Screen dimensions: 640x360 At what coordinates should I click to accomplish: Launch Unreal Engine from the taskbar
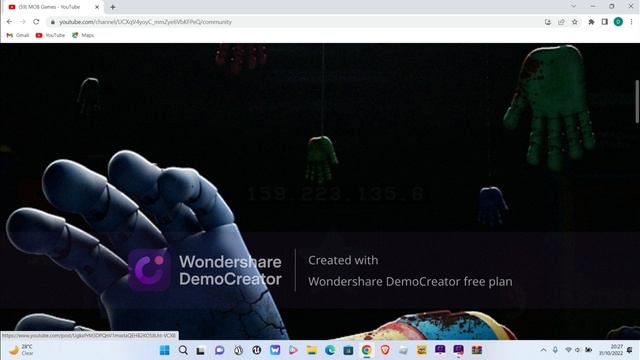[x=256, y=350]
